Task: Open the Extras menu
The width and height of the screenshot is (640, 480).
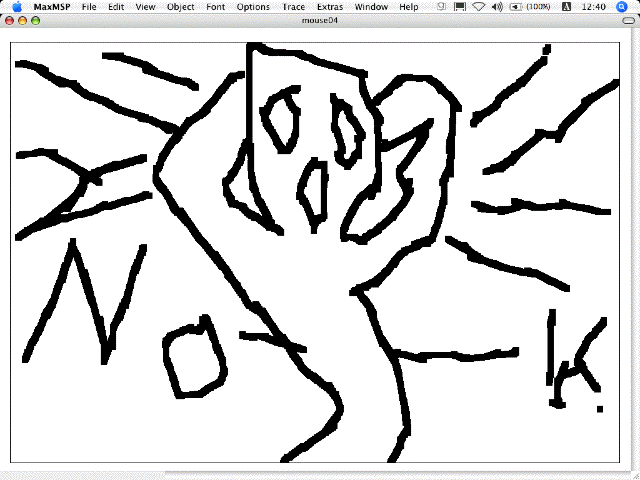Action: coord(330,7)
